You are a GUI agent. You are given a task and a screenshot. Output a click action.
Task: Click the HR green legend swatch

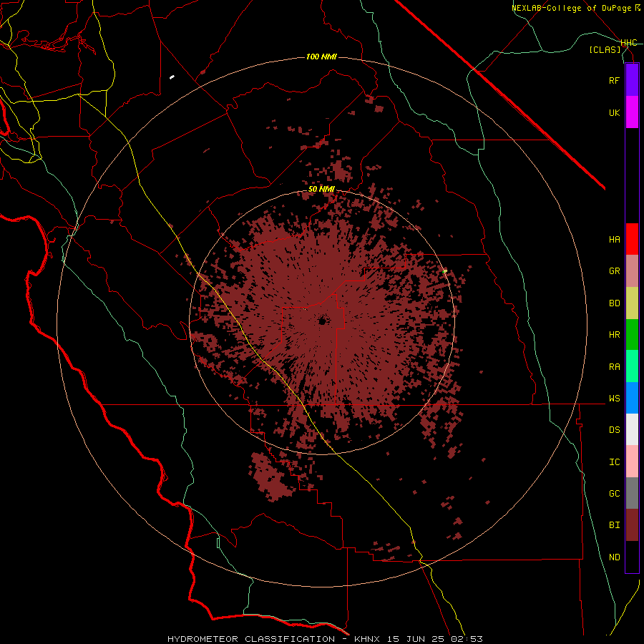[632, 335]
